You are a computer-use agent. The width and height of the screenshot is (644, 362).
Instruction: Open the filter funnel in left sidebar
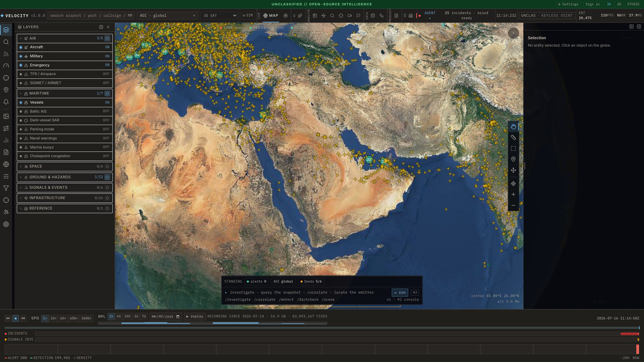coord(6,188)
